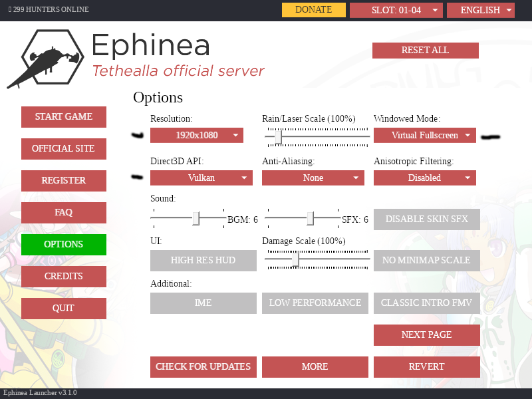The image size is (532, 399).
Task: Open the CREDITS menu item
Action: 64,276
